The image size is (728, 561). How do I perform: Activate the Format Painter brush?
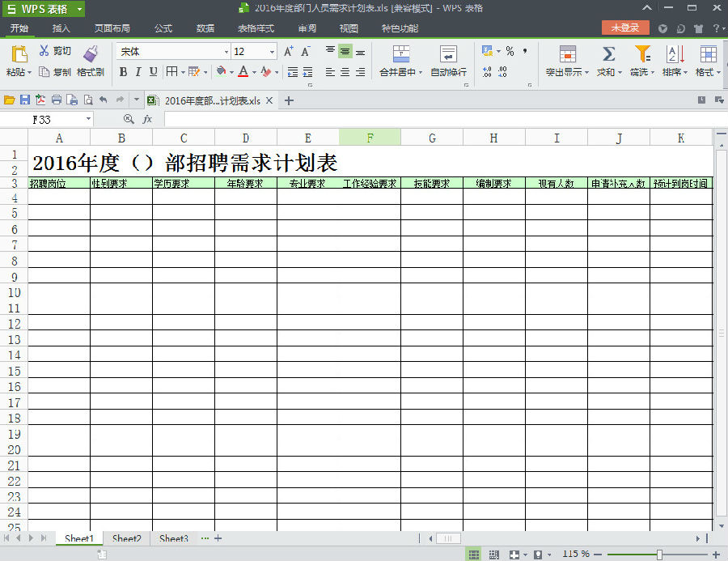click(91, 54)
